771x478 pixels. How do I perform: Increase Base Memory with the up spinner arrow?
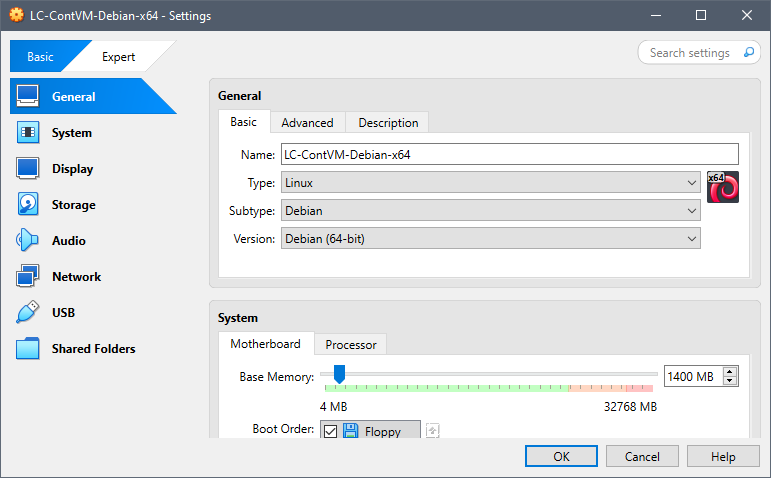coord(730,372)
